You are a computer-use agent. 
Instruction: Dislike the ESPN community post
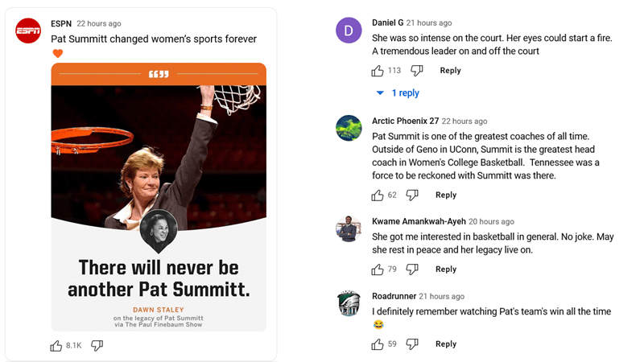tap(97, 345)
